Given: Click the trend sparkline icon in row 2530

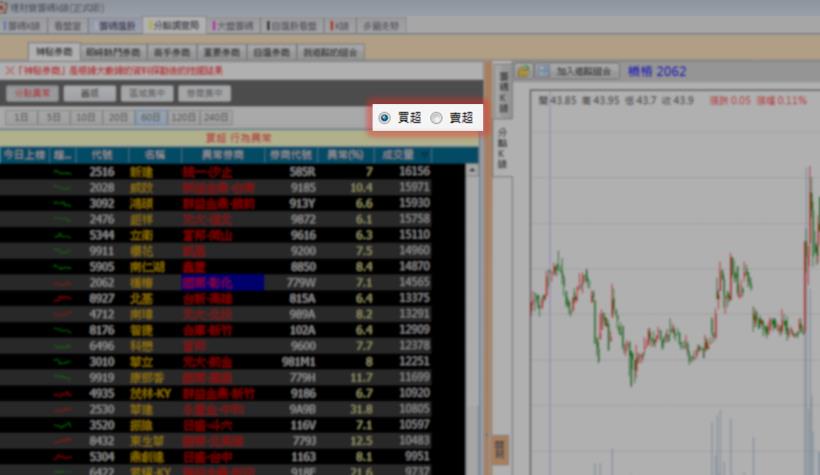Looking at the screenshot, I should pyautogui.click(x=63, y=409).
